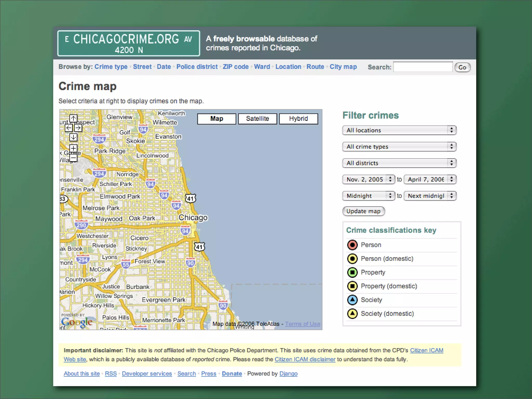Open the All districts dropdown
The width and height of the screenshot is (532, 399).
(399, 163)
